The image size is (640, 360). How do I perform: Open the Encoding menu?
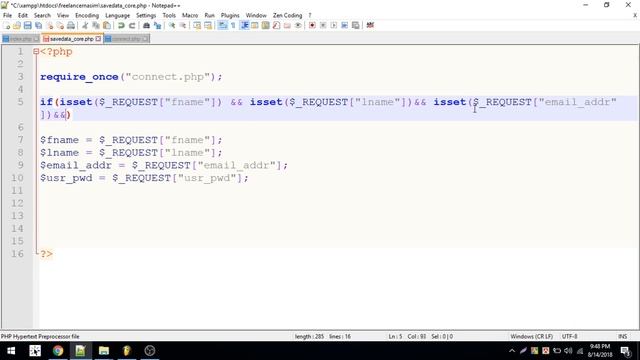point(87,15)
